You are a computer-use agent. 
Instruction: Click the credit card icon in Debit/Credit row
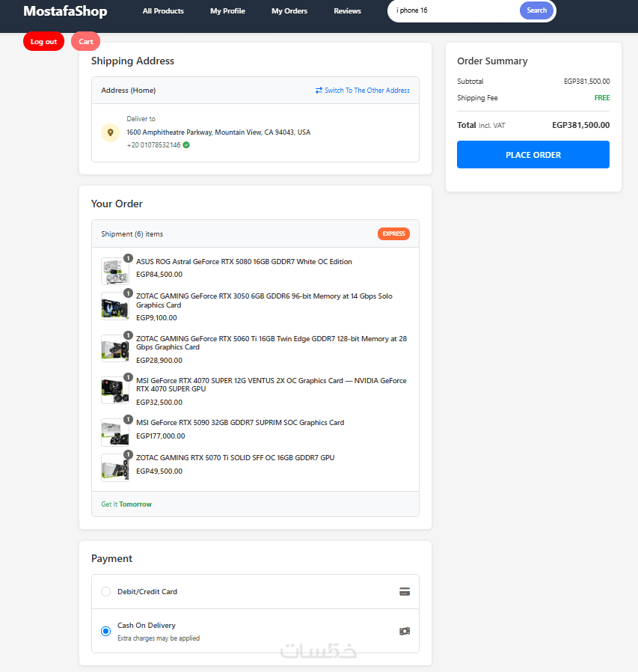click(405, 592)
